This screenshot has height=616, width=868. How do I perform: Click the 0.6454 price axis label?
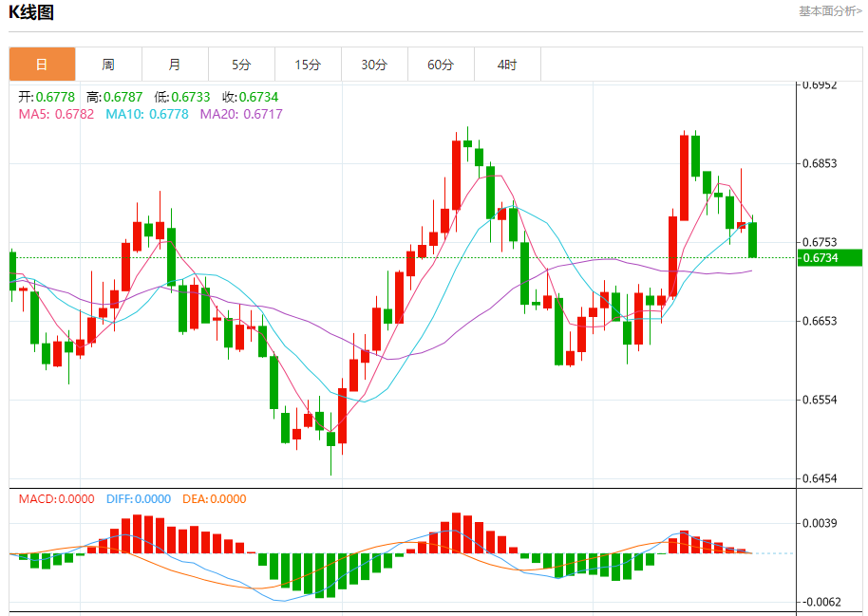coord(820,478)
